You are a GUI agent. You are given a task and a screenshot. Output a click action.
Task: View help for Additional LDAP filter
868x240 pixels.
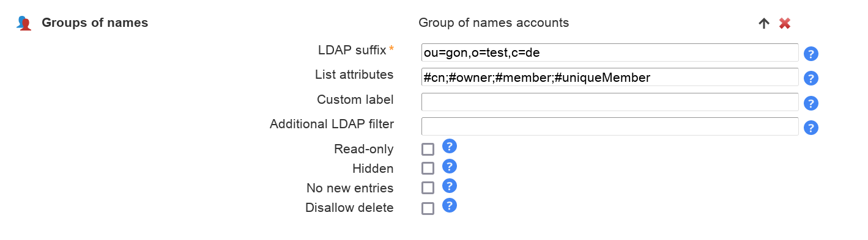(811, 128)
